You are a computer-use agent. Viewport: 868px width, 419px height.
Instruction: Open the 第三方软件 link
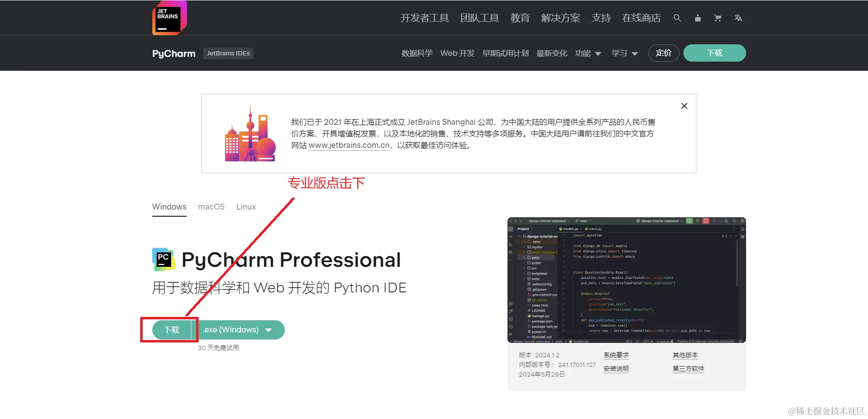[688, 369]
